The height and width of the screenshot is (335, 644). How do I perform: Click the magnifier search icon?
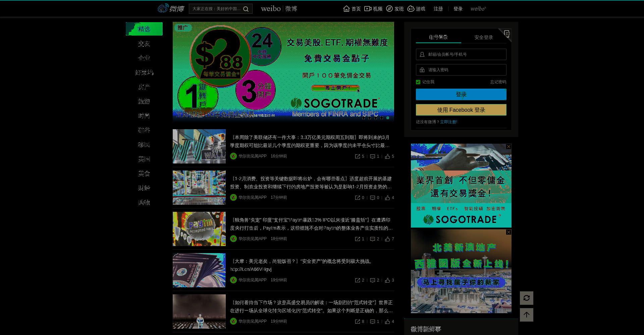[x=246, y=9]
